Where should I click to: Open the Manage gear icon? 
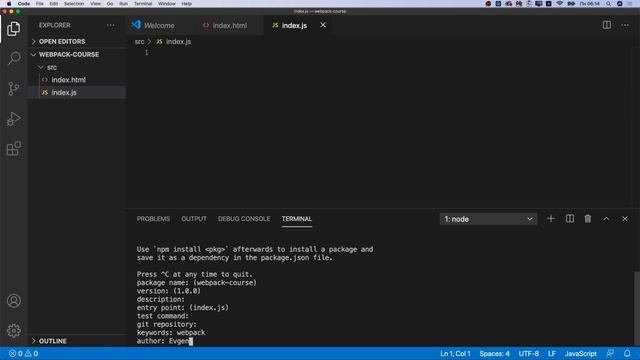(13, 331)
